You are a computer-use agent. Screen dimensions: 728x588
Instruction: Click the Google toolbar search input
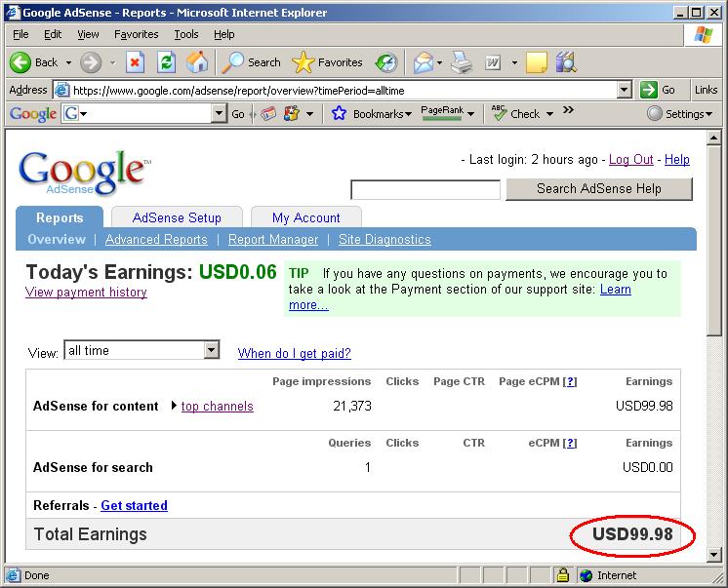143,113
